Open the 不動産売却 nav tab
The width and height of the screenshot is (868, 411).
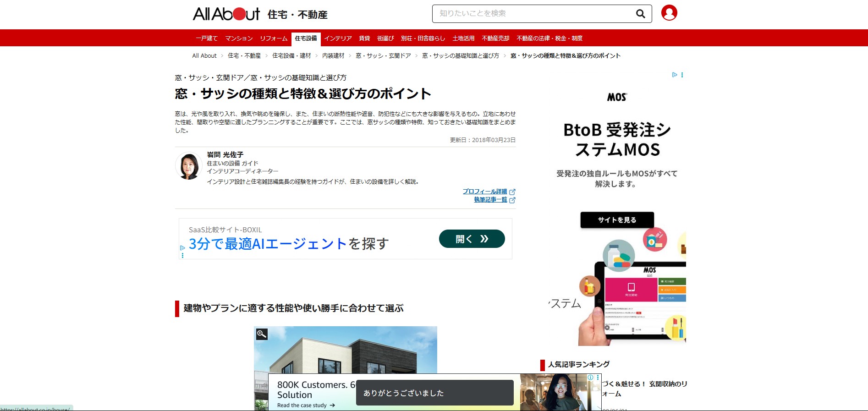click(x=495, y=38)
